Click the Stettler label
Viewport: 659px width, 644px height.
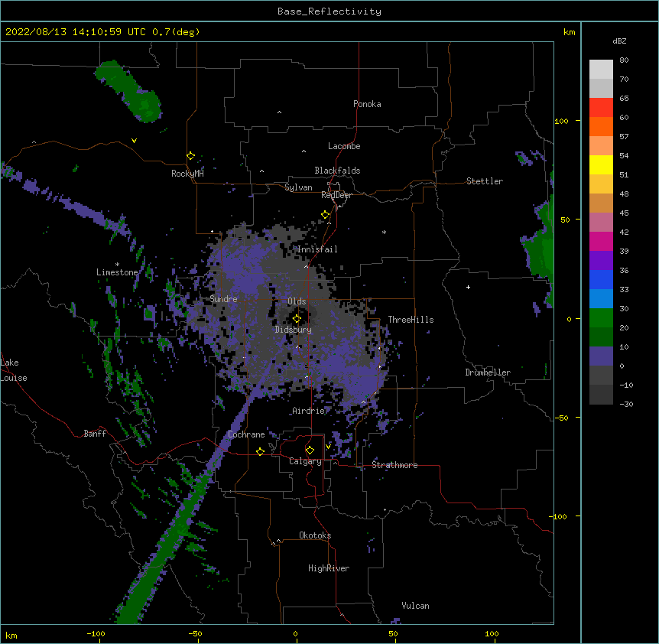pyautogui.click(x=485, y=181)
